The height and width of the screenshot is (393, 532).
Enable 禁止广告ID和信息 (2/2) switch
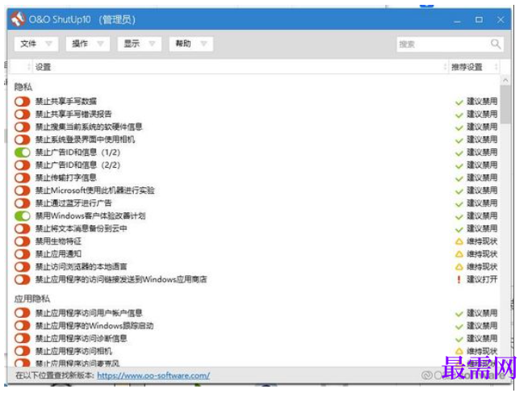[x=23, y=165]
